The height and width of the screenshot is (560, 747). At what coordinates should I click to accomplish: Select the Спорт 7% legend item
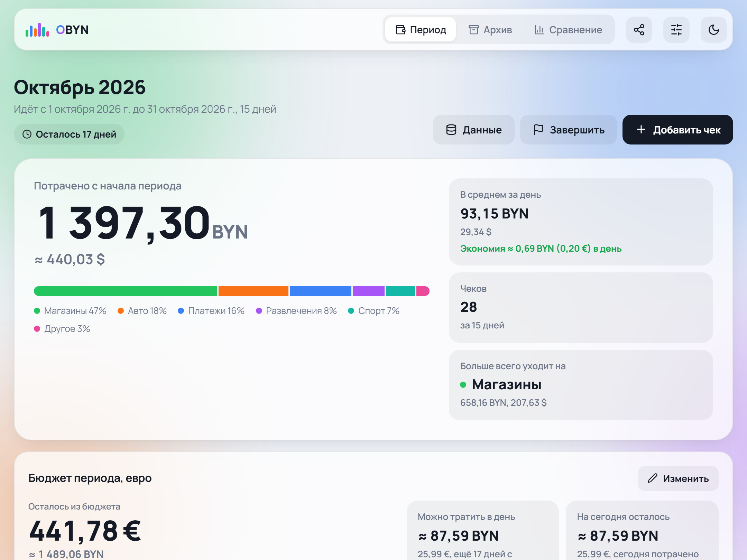tap(374, 311)
